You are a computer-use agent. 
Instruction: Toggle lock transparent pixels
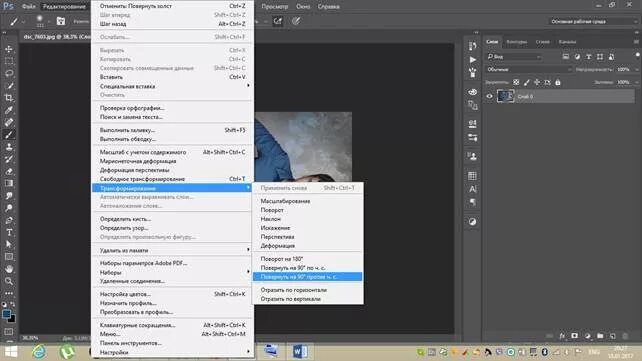[516, 82]
